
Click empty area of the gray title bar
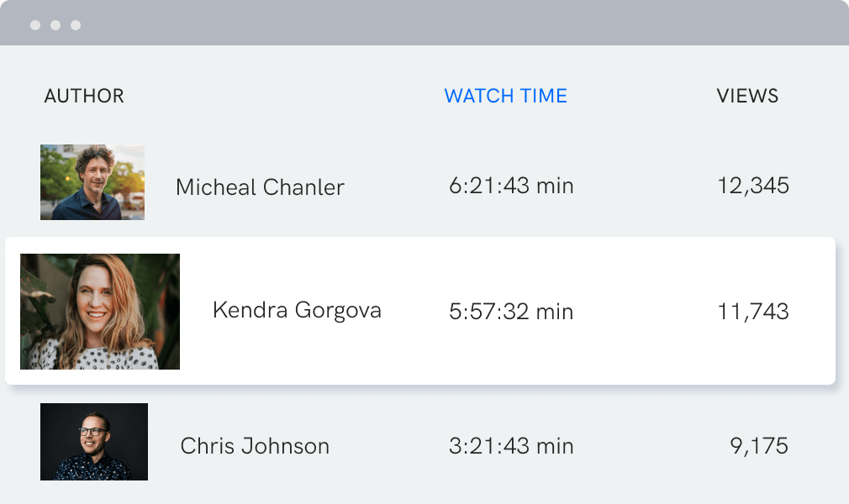click(x=433, y=23)
